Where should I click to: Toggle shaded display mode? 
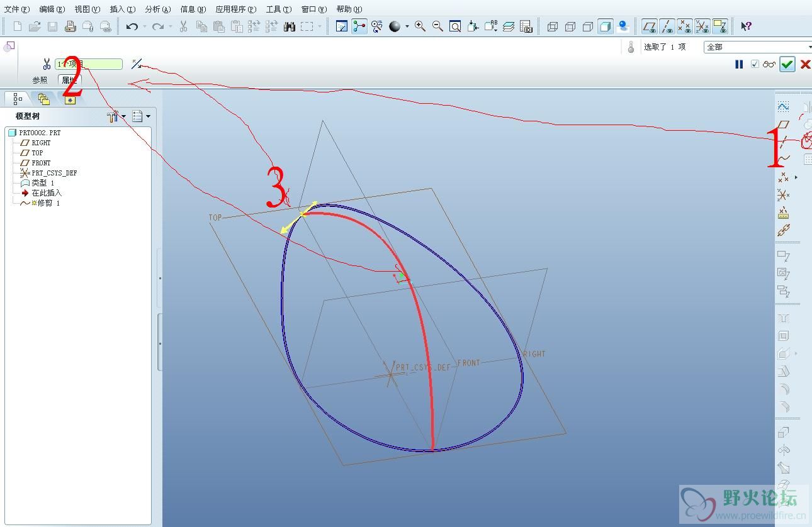click(605, 26)
